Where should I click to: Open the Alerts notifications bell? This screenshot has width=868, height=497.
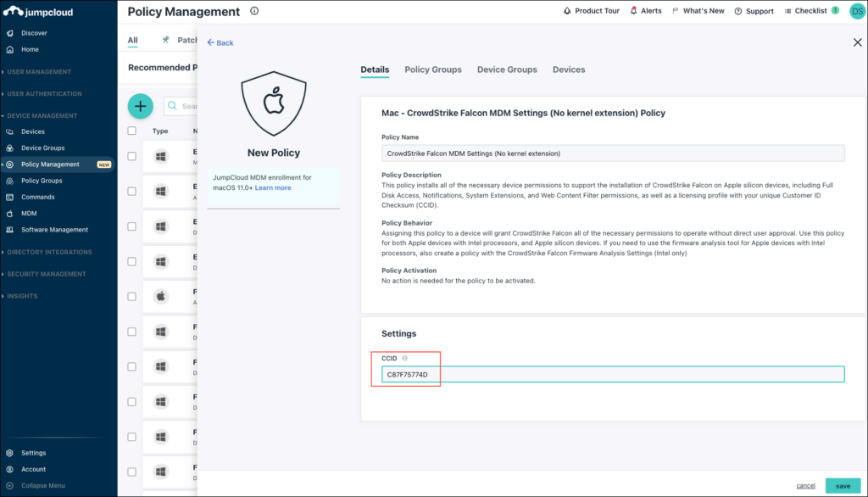tap(633, 10)
